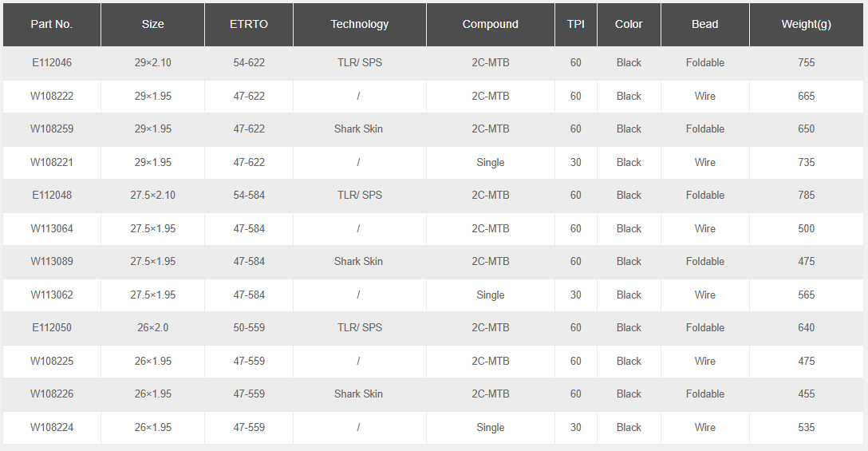Click the ETRTO column header
868x451 pixels.
pyautogui.click(x=249, y=24)
